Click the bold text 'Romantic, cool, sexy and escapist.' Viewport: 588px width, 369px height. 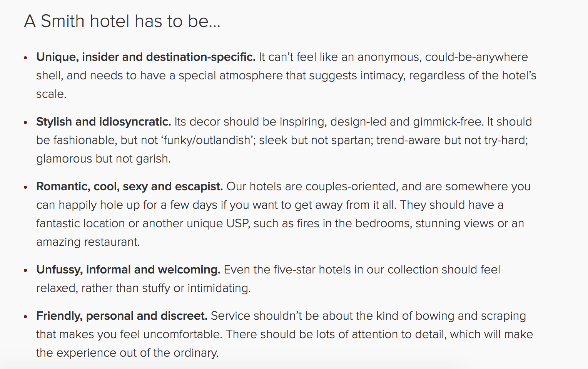coord(130,186)
